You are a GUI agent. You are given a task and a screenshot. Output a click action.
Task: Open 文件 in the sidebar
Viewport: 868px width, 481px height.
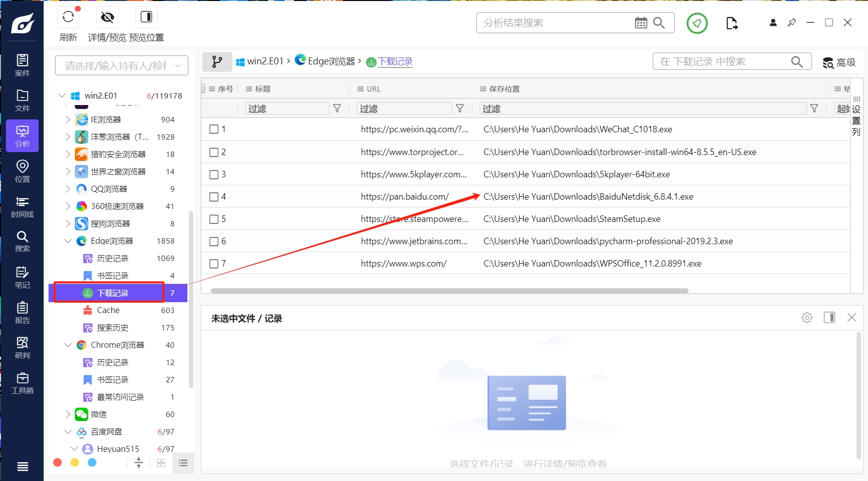pos(22,101)
